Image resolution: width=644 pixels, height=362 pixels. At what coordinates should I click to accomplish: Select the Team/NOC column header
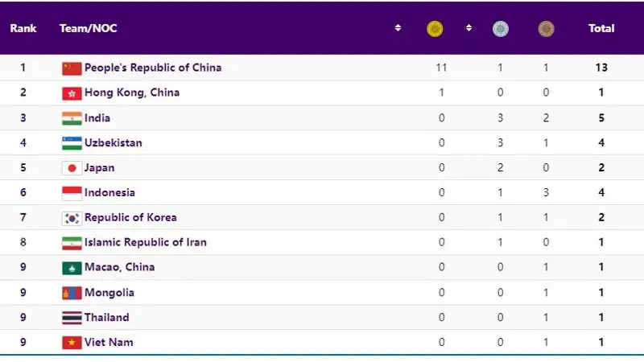coord(89,28)
